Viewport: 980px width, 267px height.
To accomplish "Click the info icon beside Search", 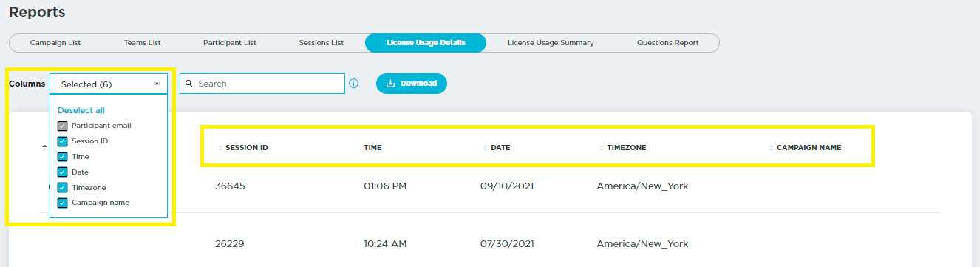I will pyautogui.click(x=353, y=84).
